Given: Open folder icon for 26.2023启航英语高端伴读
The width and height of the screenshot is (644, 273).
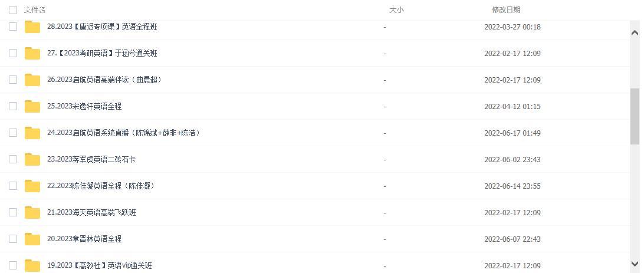Looking at the screenshot, I should coord(32,80).
